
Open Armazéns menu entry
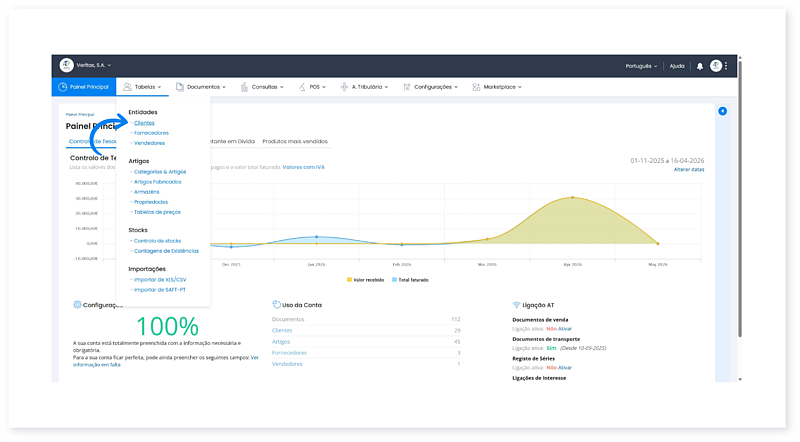pyautogui.click(x=146, y=192)
